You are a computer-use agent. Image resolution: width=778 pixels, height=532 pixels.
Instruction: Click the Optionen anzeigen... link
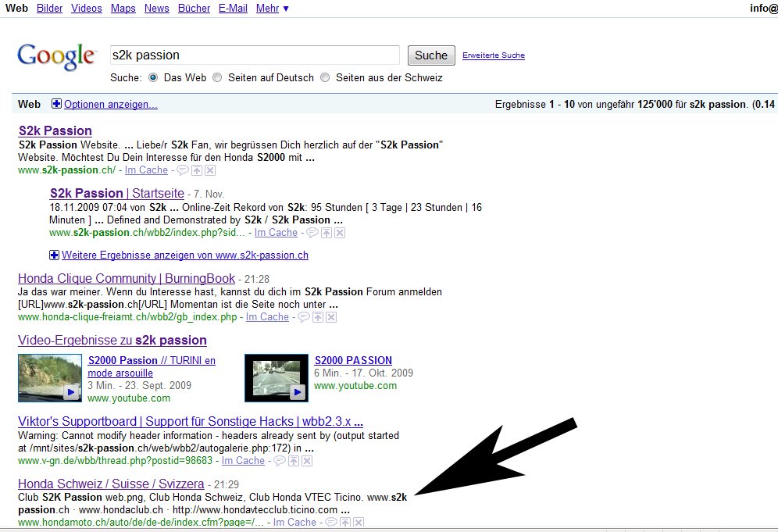tap(111, 104)
